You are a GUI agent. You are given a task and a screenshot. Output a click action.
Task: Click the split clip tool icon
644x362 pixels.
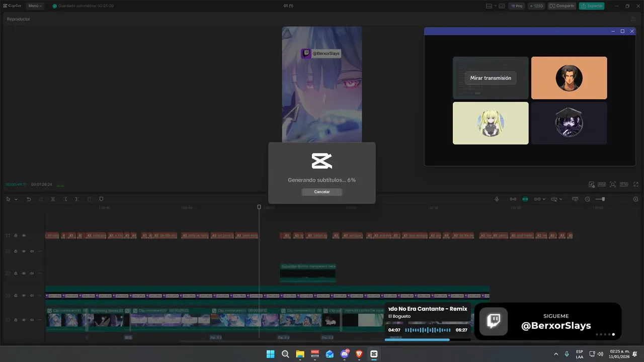pos(53,199)
